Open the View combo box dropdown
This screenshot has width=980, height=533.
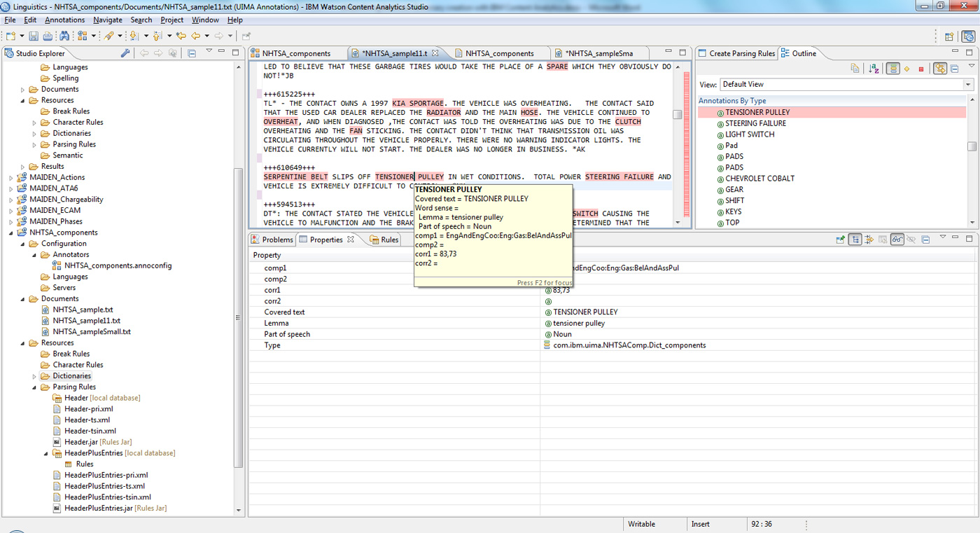tap(969, 84)
